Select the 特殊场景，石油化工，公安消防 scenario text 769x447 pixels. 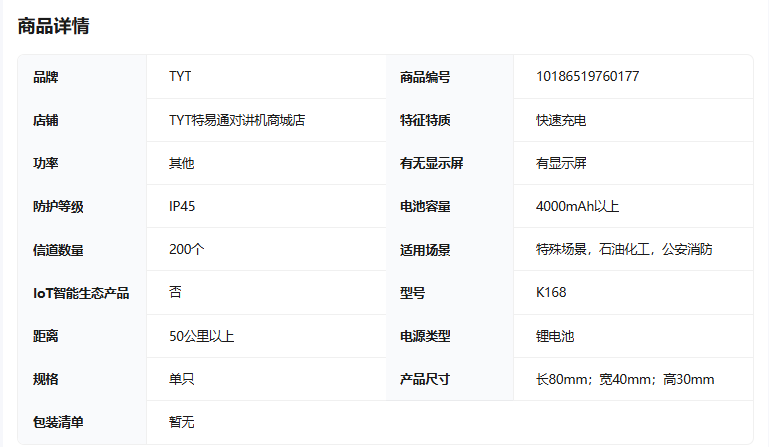click(624, 249)
